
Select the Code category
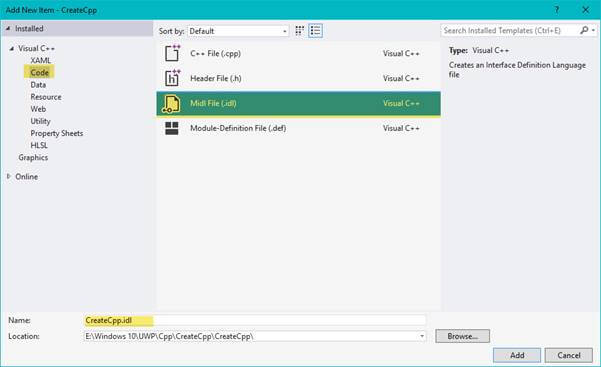[39, 72]
